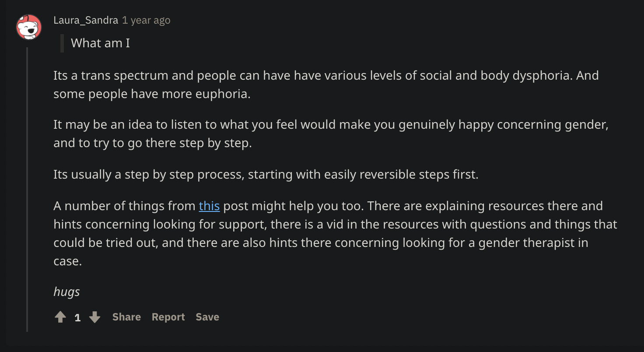The width and height of the screenshot is (644, 352).
Task: Report the comment
Action: pyautogui.click(x=168, y=317)
